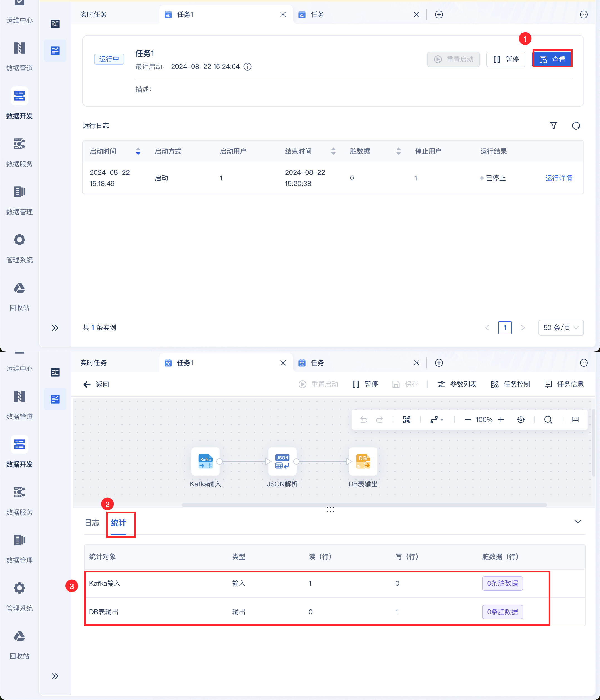This screenshot has height=700, width=600.
Task: Open the 50 条/页 page size dropdown
Action: tap(560, 328)
